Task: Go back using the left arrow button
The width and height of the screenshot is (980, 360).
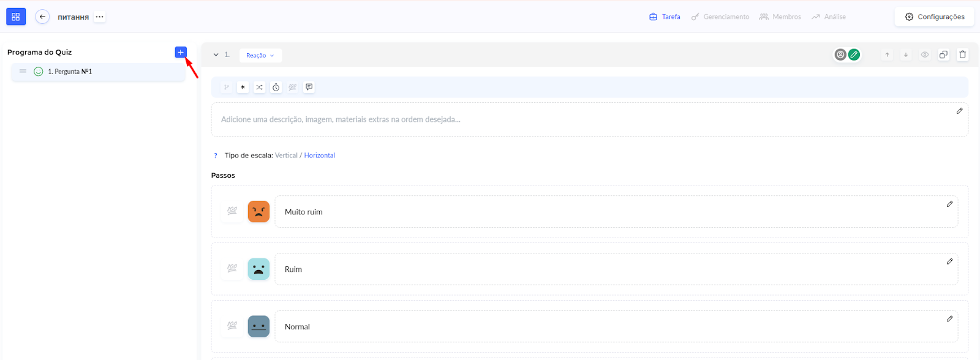Action: coord(42,17)
